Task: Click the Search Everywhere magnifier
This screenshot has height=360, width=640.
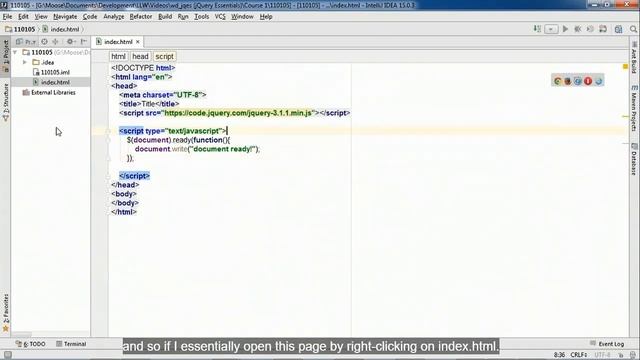Action: (x=633, y=29)
